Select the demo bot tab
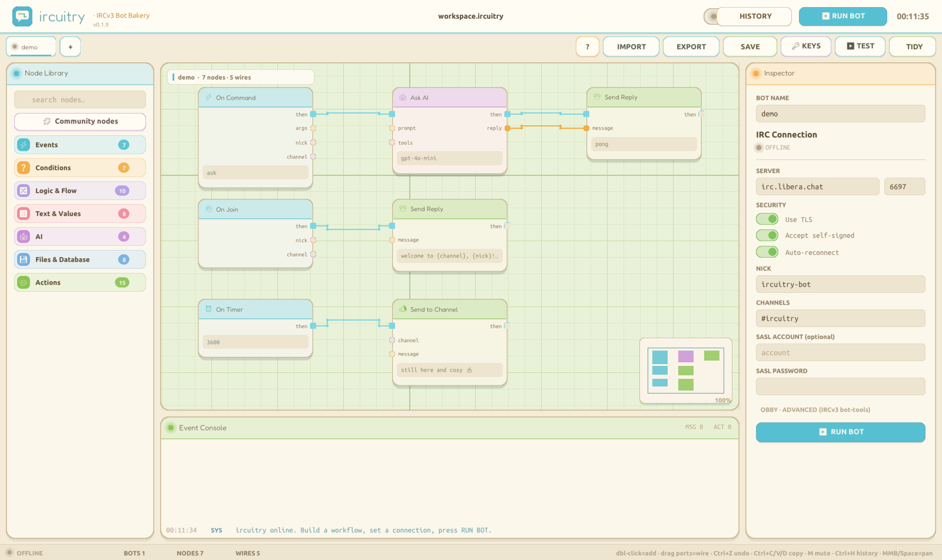The image size is (942, 560). pyautogui.click(x=31, y=46)
